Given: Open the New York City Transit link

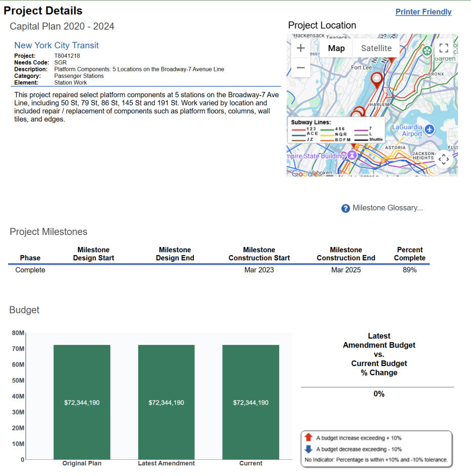Looking at the screenshot, I should point(57,45).
